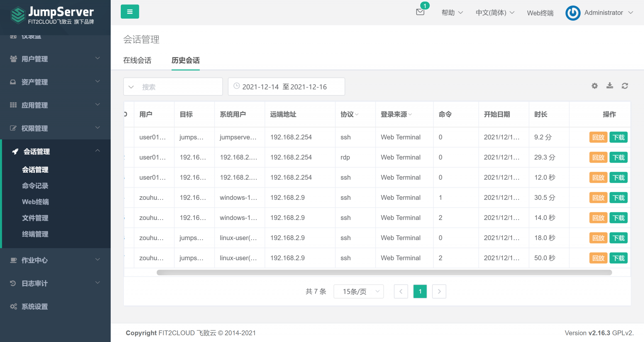This screenshot has width=644, height=342.
Task: Refresh the session table
Action: point(625,86)
